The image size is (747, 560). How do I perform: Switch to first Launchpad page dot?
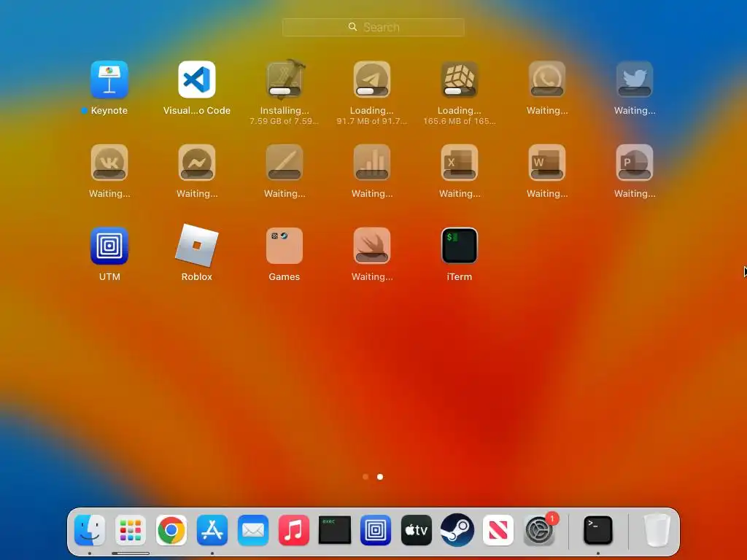click(x=365, y=477)
